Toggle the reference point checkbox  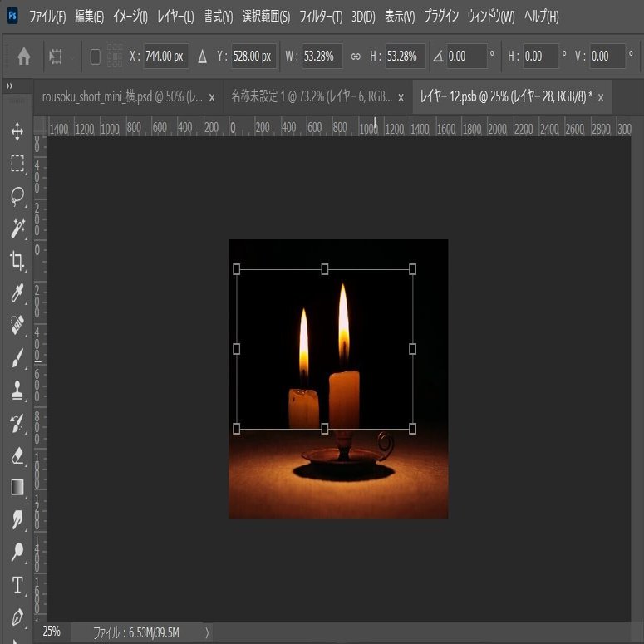95,57
